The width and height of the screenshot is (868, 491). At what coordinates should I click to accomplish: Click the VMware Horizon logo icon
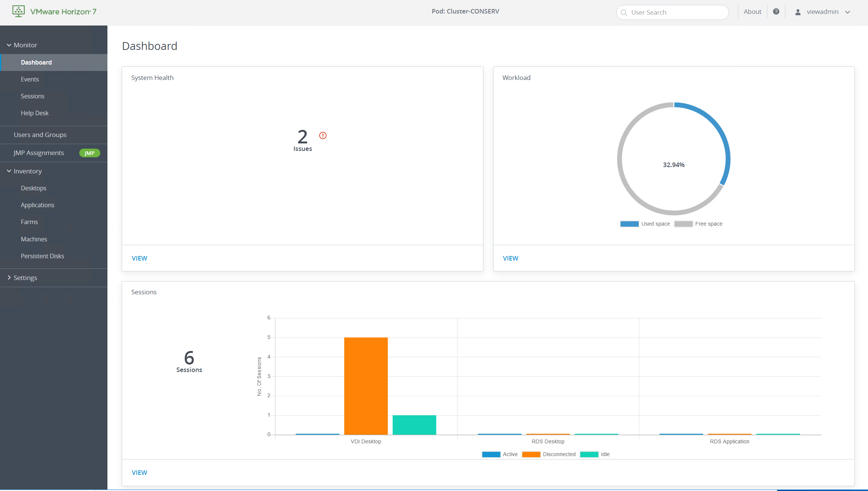(18, 11)
